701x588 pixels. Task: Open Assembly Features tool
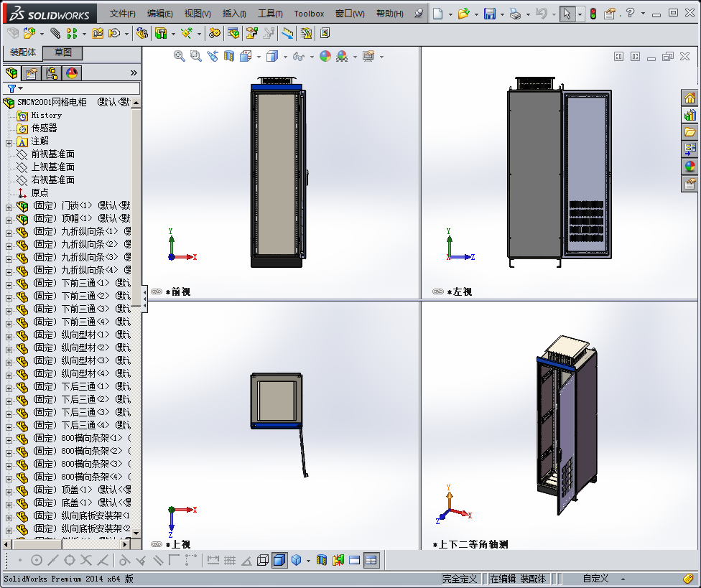160,33
